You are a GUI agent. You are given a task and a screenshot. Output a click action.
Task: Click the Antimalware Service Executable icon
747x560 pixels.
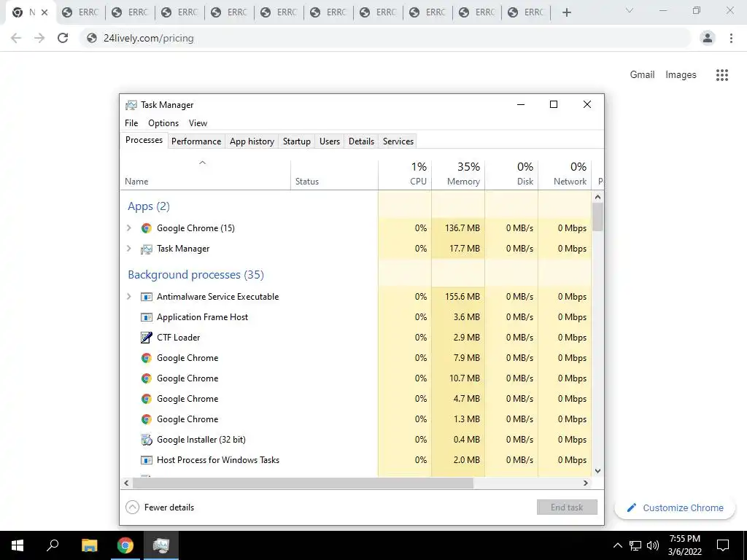(x=146, y=297)
